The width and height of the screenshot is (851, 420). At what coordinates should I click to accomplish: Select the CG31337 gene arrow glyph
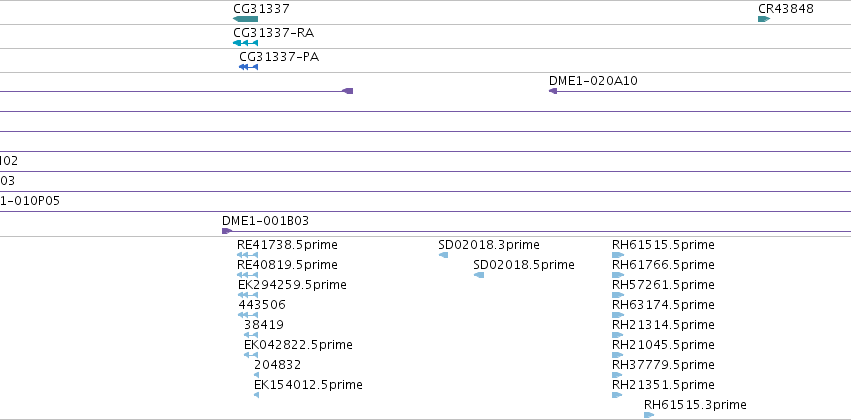[x=245, y=19]
